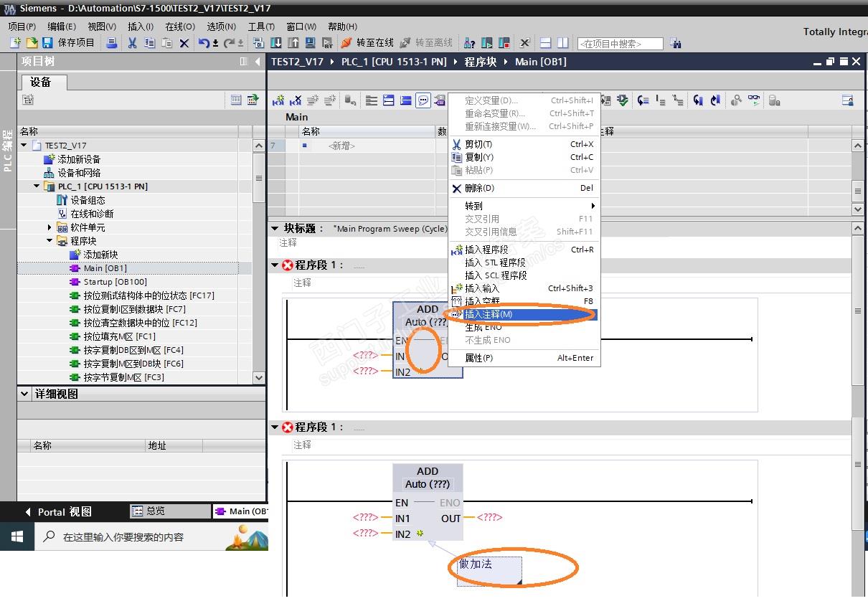Collapse the PLC_1 [CPU 1513-1 PN] node
The height and width of the screenshot is (601, 868).
(x=37, y=186)
